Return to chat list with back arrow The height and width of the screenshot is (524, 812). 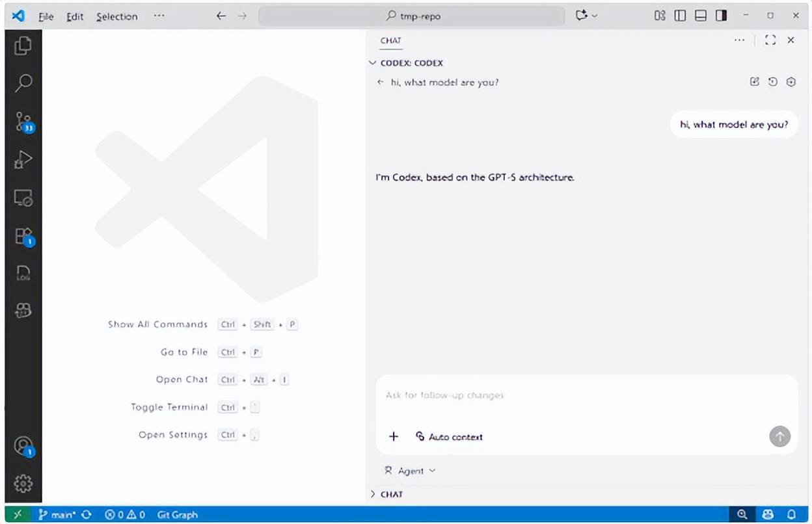coord(381,83)
